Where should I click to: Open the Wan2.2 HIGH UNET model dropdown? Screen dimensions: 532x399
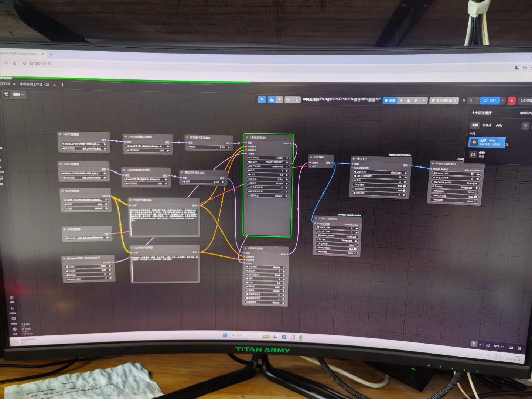coord(84,144)
